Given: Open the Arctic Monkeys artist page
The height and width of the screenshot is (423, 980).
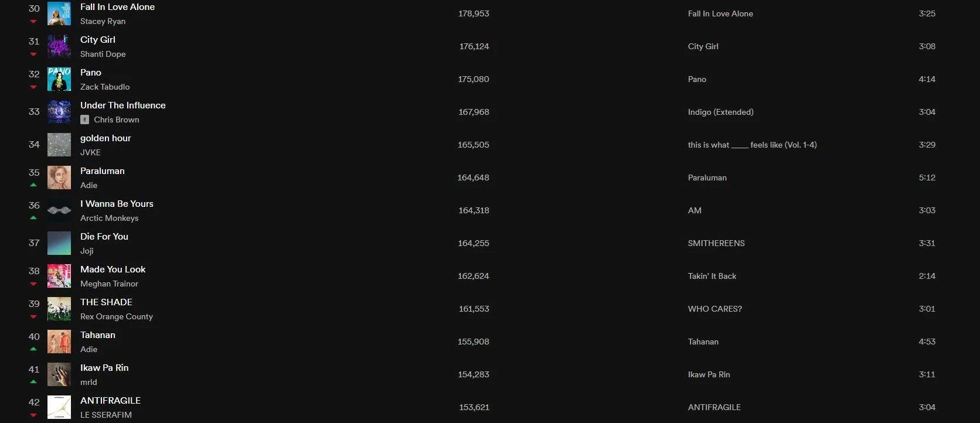Looking at the screenshot, I should pyautogui.click(x=110, y=218).
